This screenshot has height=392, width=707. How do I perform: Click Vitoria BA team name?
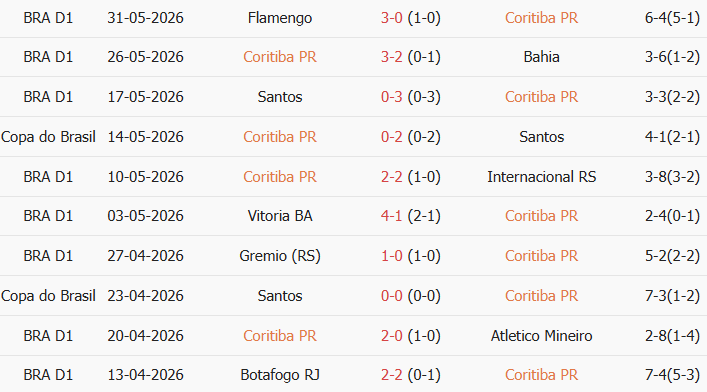click(280, 216)
